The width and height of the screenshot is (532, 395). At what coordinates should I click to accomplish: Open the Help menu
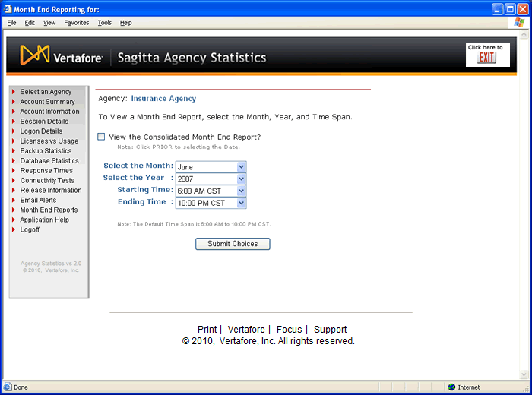click(125, 23)
